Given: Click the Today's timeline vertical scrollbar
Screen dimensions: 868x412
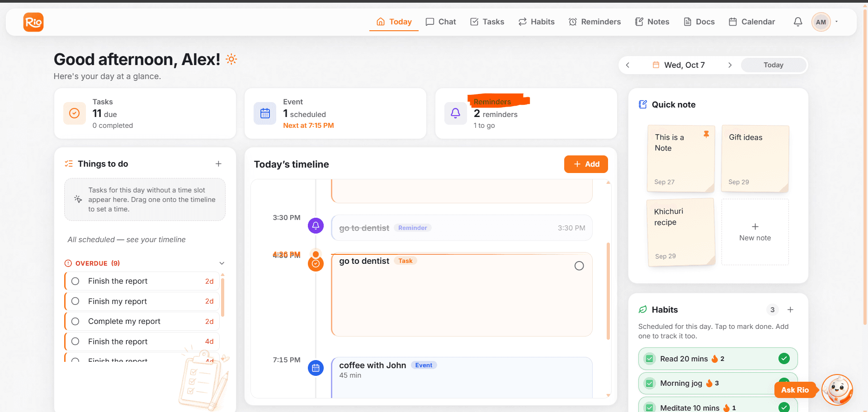Looking at the screenshot, I should tap(608, 291).
